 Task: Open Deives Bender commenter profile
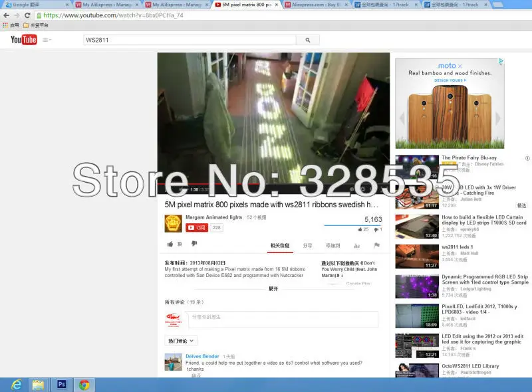tap(202, 356)
